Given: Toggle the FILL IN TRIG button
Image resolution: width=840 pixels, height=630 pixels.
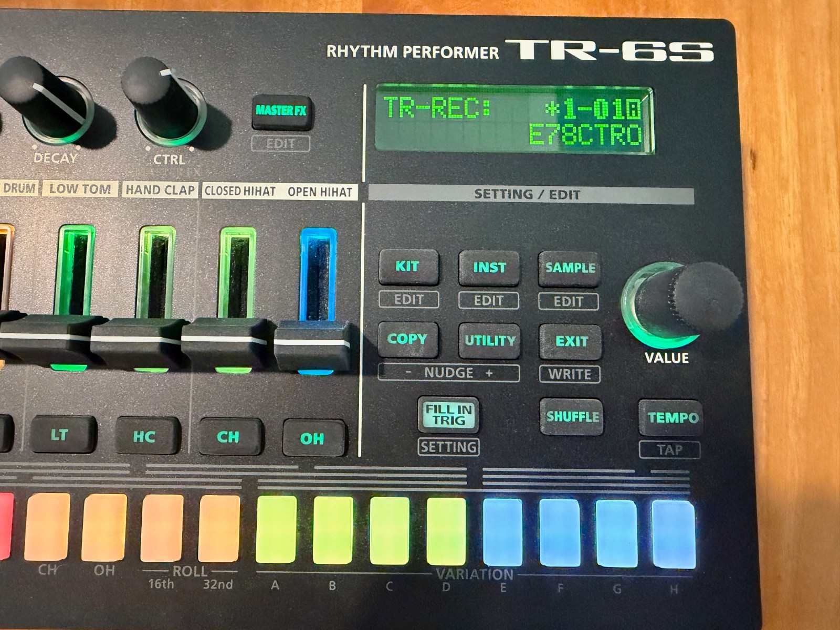Looking at the screenshot, I should coord(449,415).
